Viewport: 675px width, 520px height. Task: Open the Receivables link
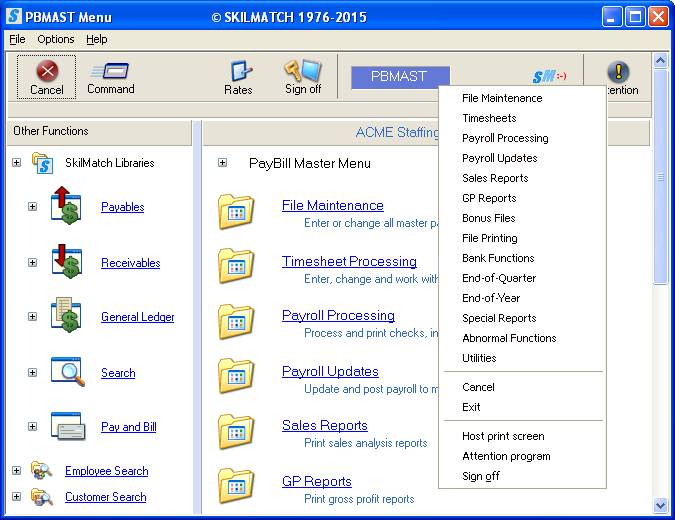click(x=130, y=263)
